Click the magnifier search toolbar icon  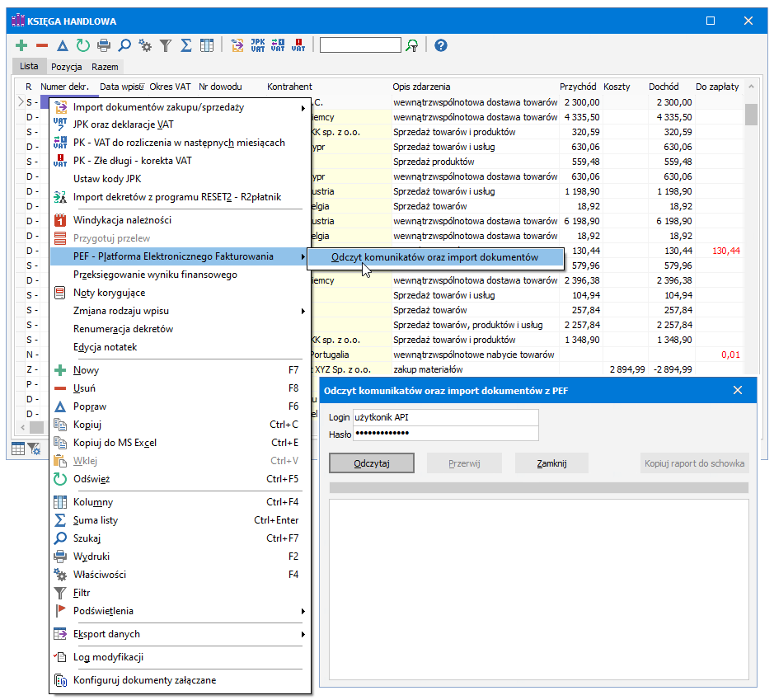[x=124, y=46]
